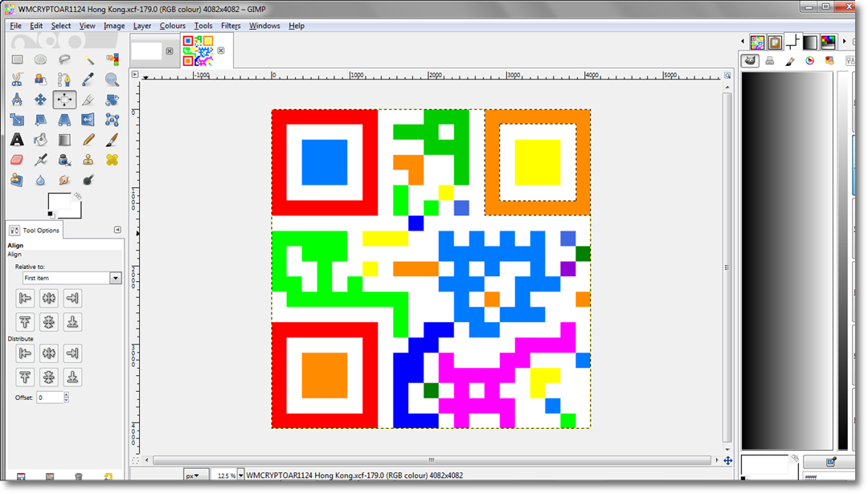Select the Rectangle Select tool

[x=17, y=59]
